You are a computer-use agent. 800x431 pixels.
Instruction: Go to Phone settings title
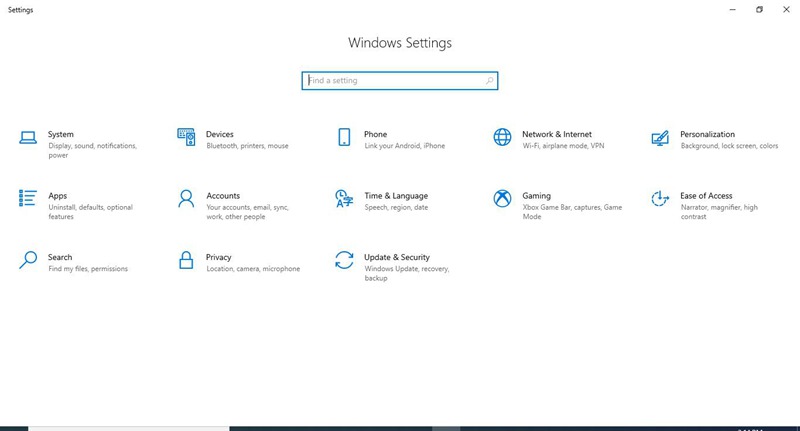376,134
